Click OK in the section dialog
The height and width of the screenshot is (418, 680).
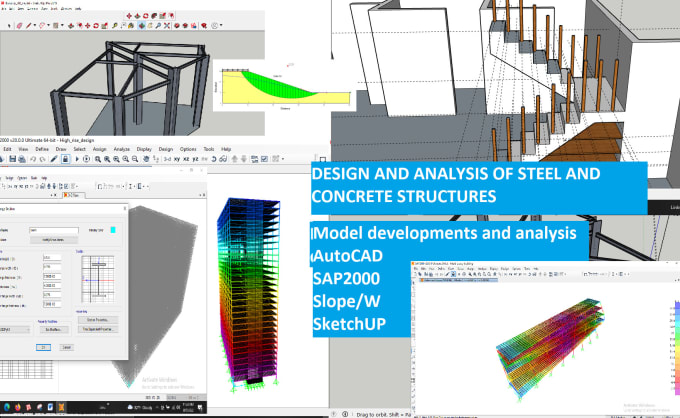(43, 347)
